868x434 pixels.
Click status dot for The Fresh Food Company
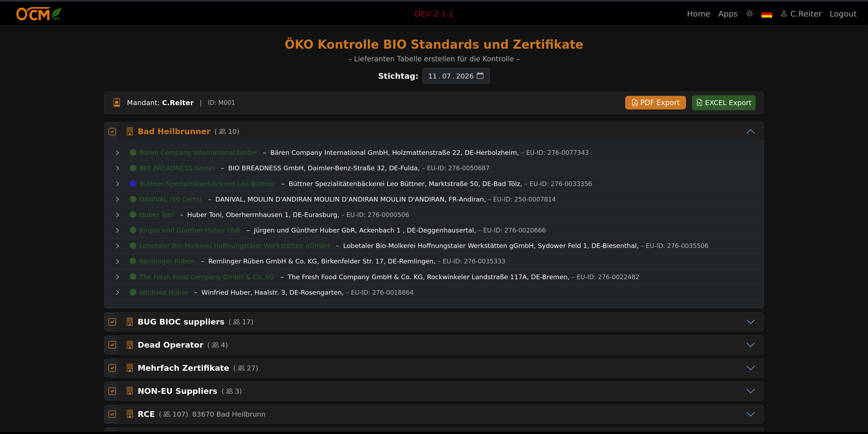coord(133,277)
